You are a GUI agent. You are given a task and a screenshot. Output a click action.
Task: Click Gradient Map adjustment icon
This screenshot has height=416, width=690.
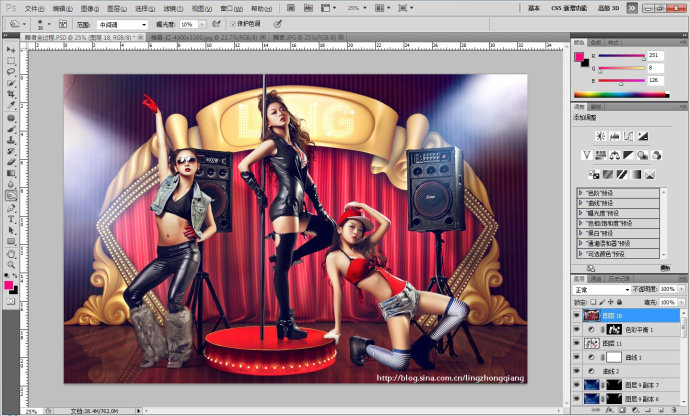pos(636,175)
